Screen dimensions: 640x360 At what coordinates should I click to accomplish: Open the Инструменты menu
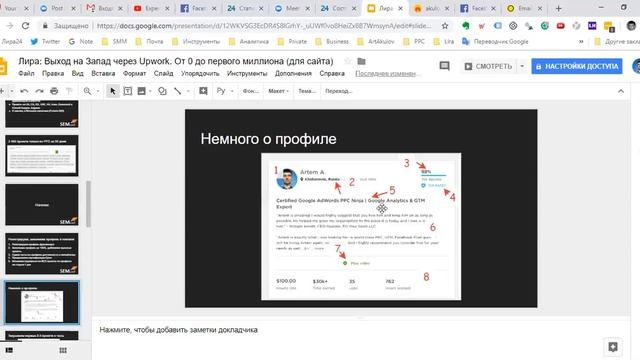247,73
